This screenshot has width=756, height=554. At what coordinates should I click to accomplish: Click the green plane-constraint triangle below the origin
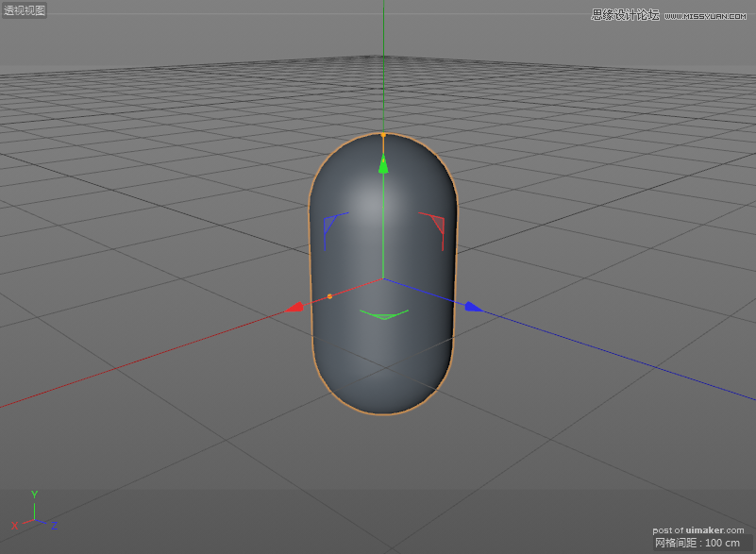coord(384,314)
